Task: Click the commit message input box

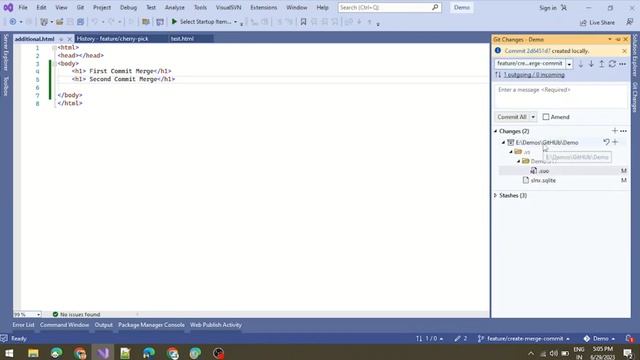Action: (x=560, y=97)
